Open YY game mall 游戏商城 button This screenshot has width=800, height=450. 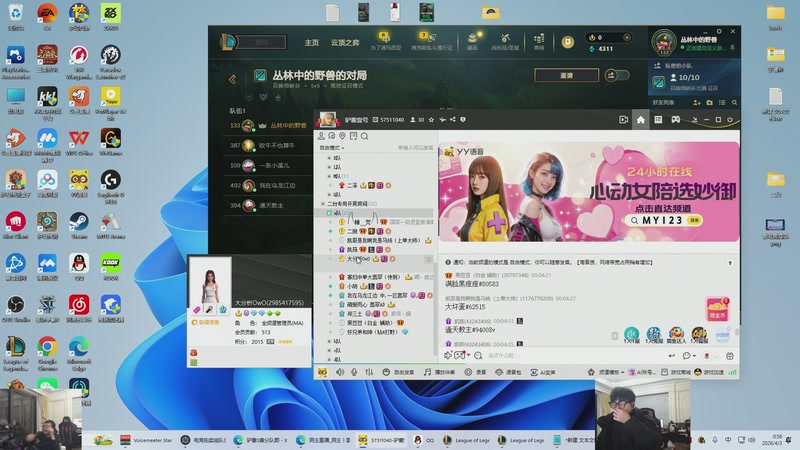click(676, 372)
